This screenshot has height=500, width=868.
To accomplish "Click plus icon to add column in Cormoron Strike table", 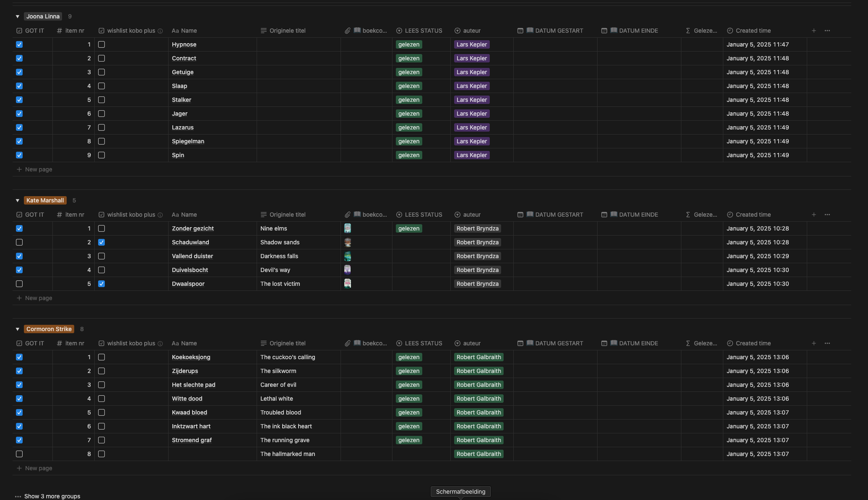I will (813, 343).
